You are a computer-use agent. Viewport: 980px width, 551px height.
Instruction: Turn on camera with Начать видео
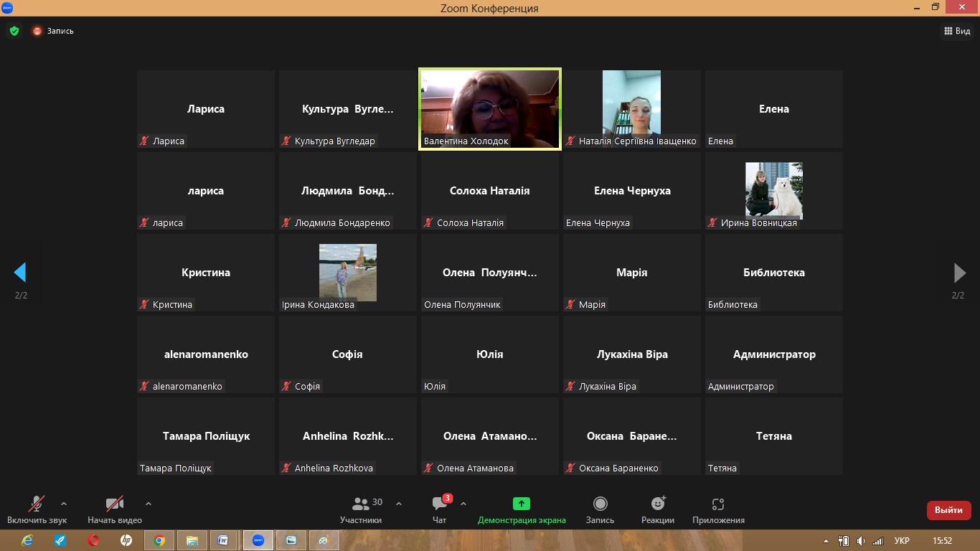click(115, 509)
